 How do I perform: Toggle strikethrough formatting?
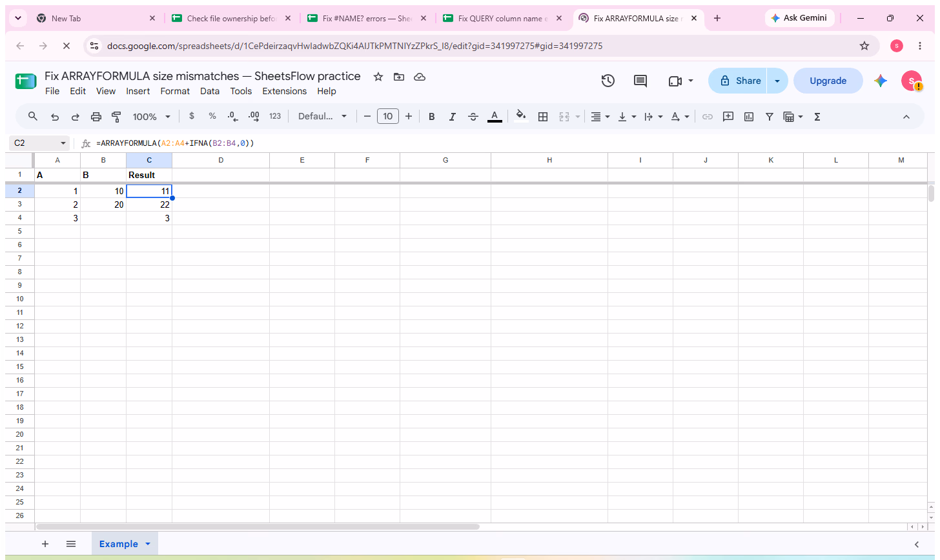[473, 117]
